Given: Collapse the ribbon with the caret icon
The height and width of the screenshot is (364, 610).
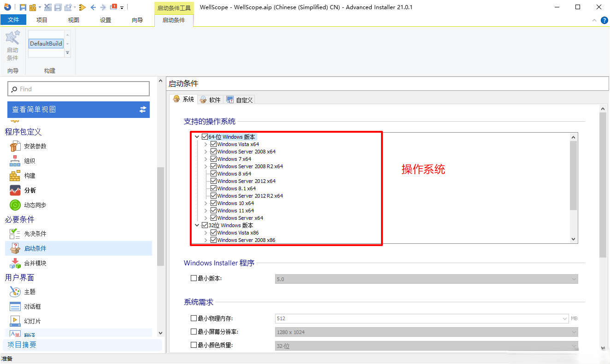Looking at the screenshot, I should coord(594,20).
